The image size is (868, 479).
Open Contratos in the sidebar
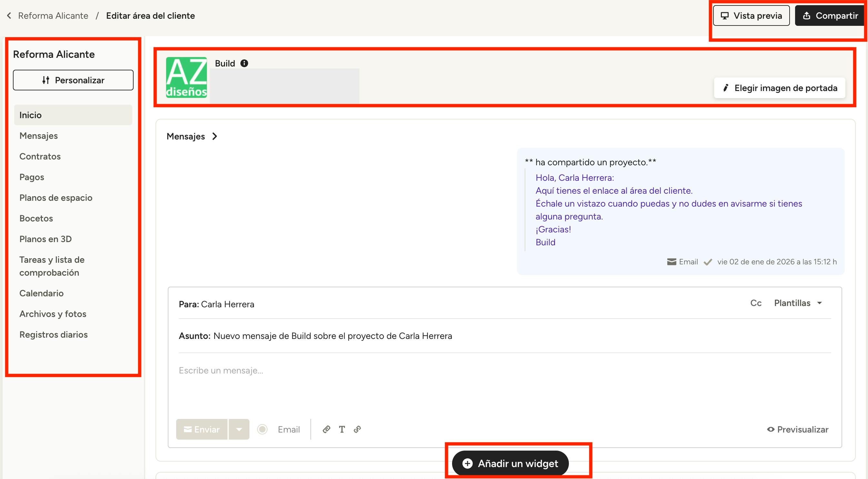(40, 157)
